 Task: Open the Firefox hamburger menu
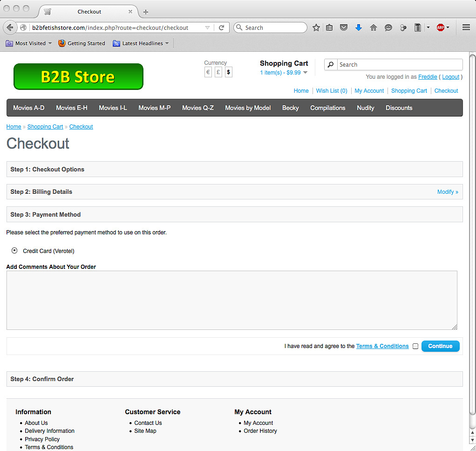[466, 27]
